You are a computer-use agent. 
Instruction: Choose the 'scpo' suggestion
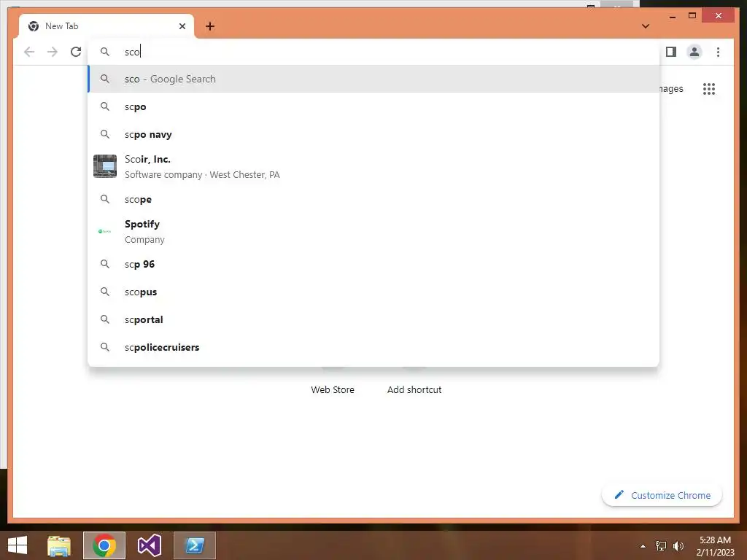pos(374,106)
